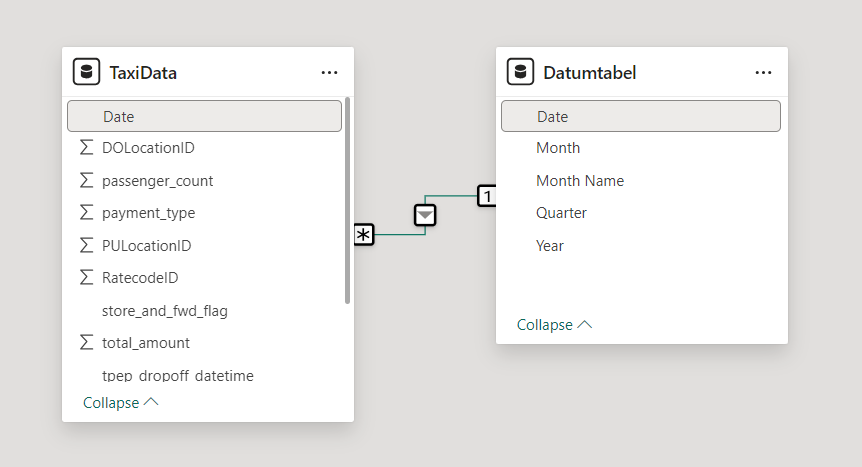Select the Month Name field

pos(580,181)
